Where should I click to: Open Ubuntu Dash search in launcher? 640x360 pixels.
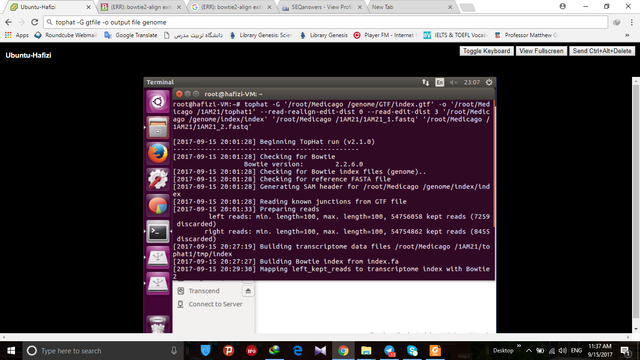click(x=158, y=101)
